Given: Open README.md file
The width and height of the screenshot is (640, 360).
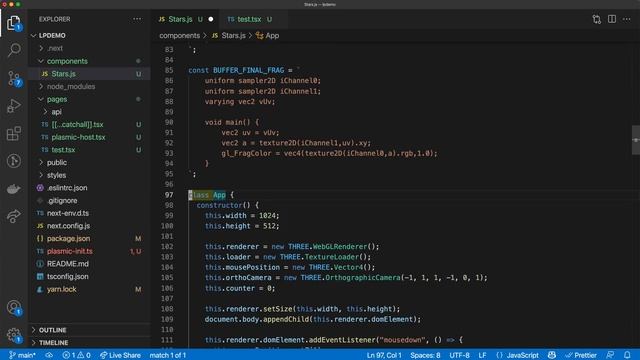Looking at the screenshot, I should tap(89, 263).
